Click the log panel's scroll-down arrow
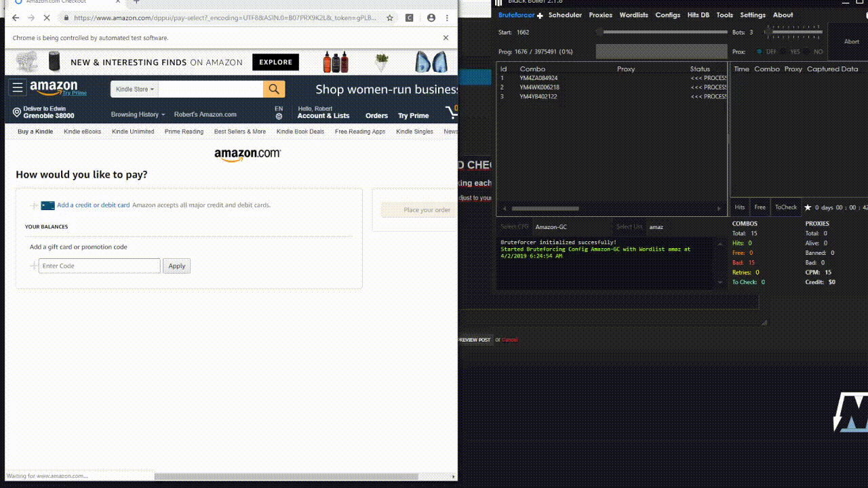The height and width of the screenshot is (488, 868). [x=720, y=283]
